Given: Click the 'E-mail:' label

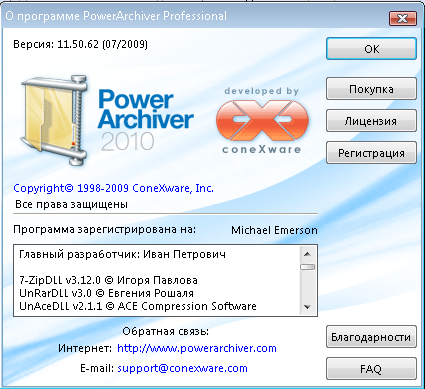Looking at the screenshot, I should [x=97, y=368].
